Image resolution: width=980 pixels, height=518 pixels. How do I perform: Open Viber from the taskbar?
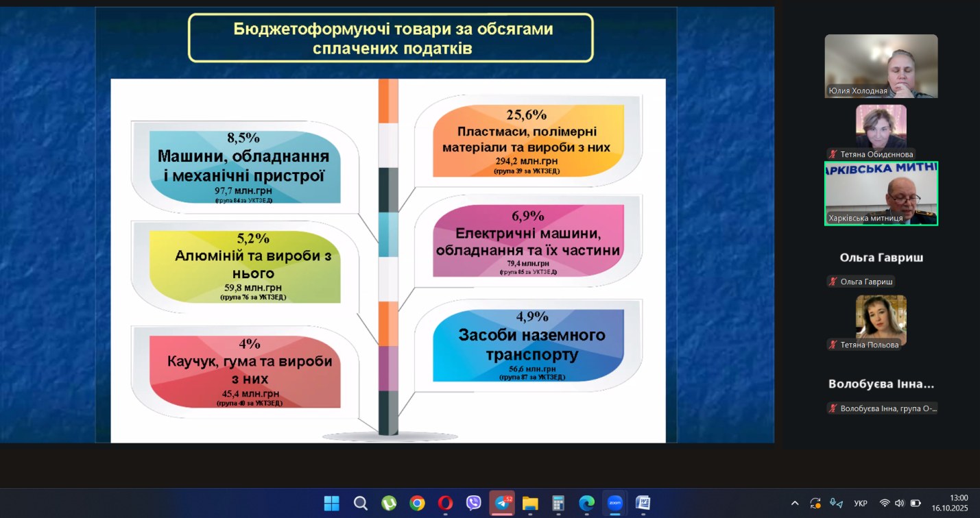(473, 504)
